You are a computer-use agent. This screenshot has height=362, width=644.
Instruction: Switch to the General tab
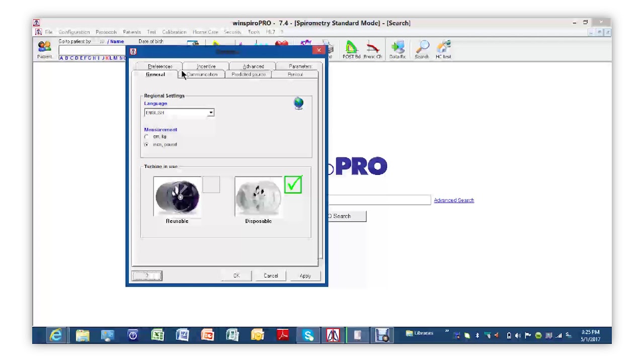click(155, 74)
